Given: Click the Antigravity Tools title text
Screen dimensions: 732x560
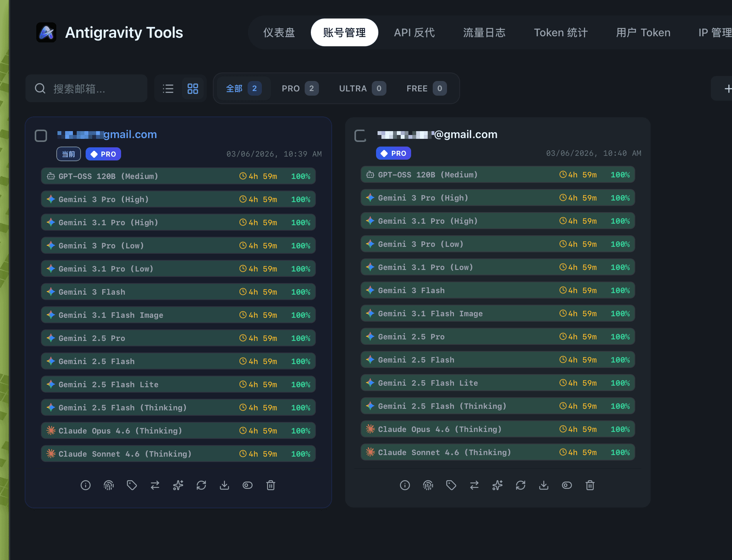Looking at the screenshot, I should click(x=124, y=32).
